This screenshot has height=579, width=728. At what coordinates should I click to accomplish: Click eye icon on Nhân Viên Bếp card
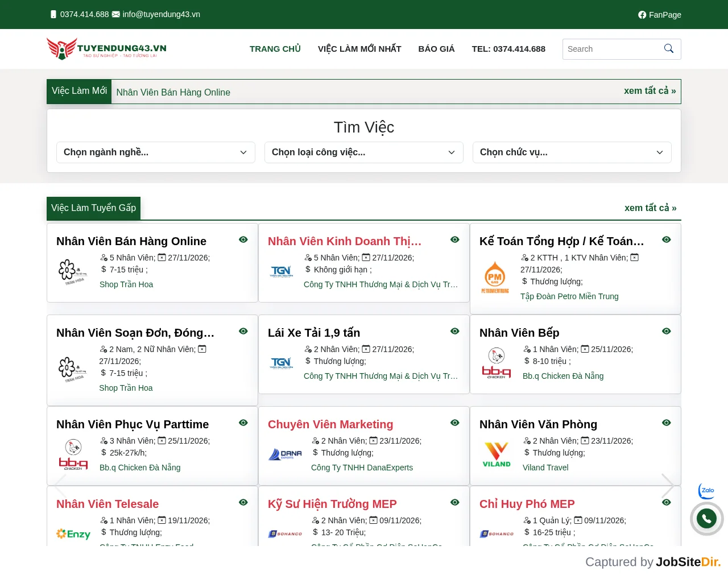(x=667, y=331)
